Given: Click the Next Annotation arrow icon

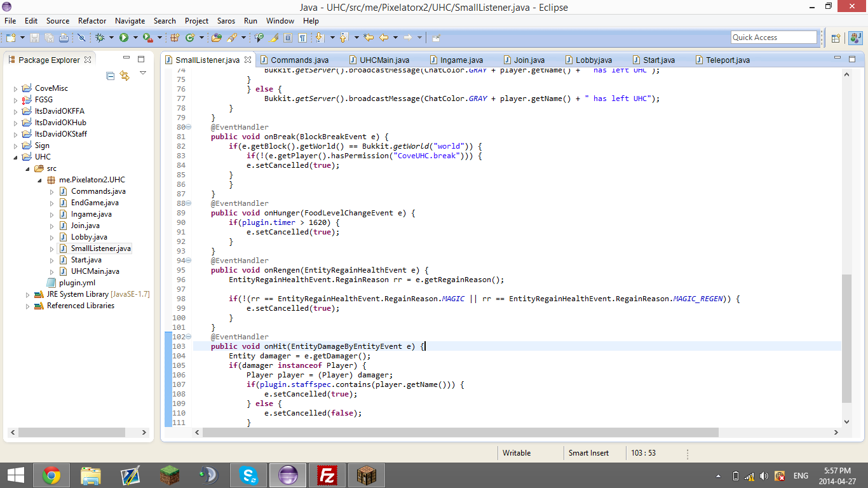Looking at the screenshot, I should click(320, 37).
